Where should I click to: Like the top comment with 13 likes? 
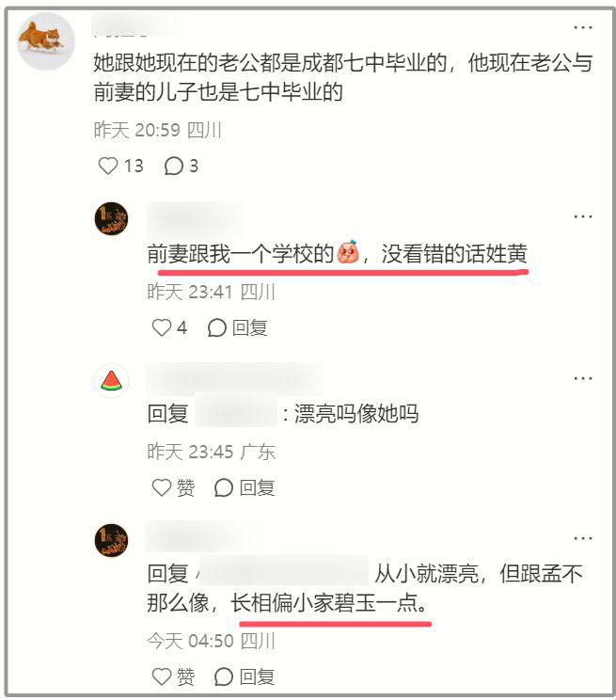[108, 167]
